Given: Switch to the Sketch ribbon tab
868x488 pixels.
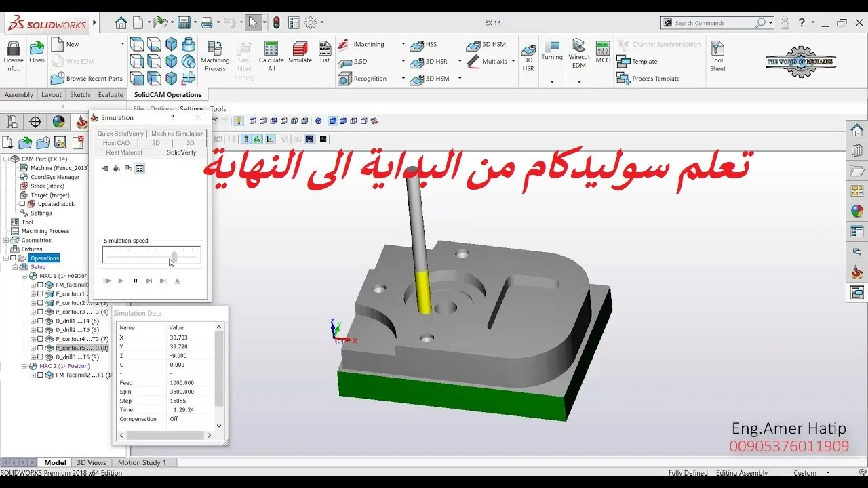Looking at the screenshot, I should pos(80,95).
